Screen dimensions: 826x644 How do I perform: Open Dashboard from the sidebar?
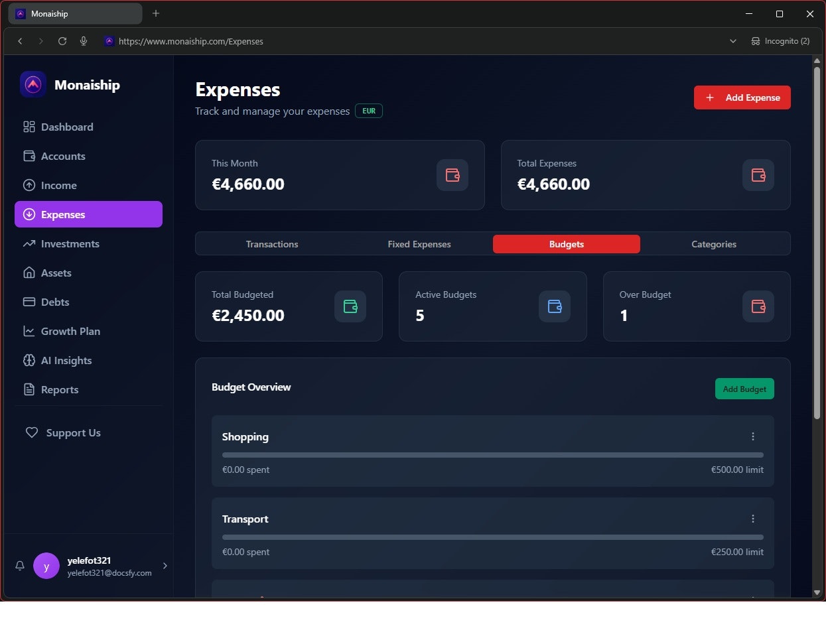88,127
